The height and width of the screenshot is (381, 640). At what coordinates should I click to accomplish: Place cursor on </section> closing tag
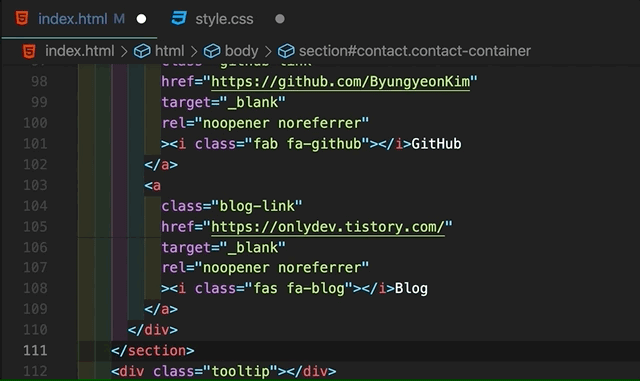(x=153, y=350)
